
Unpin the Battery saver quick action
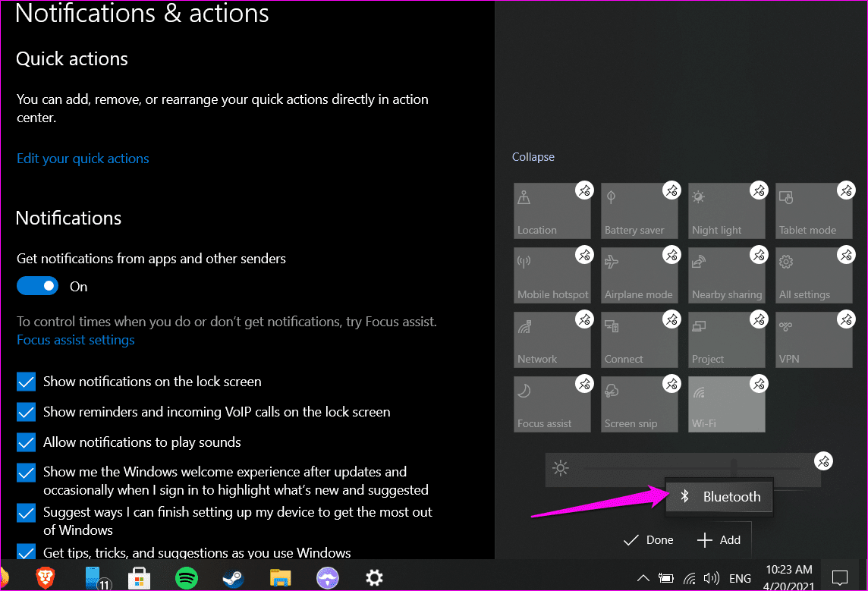click(671, 190)
